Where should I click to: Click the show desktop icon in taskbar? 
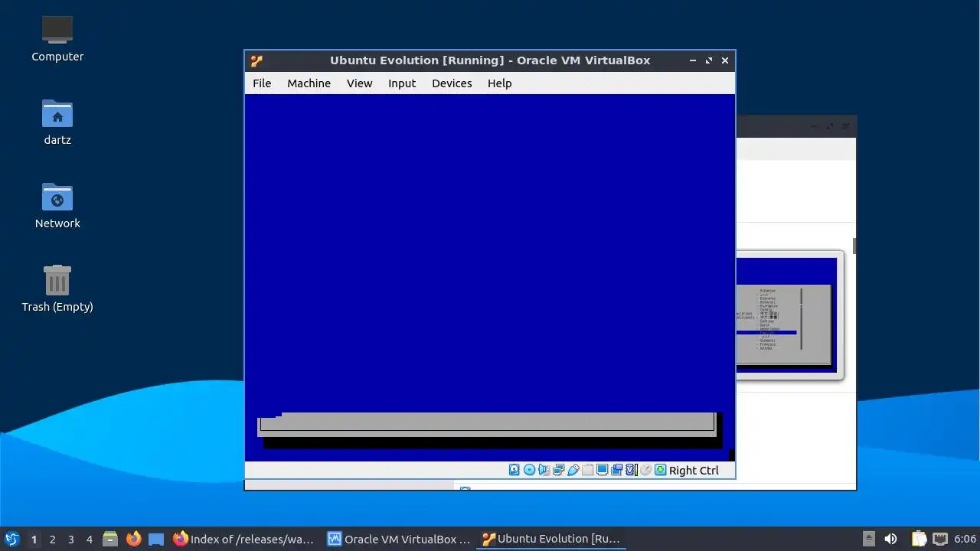(156, 539)
